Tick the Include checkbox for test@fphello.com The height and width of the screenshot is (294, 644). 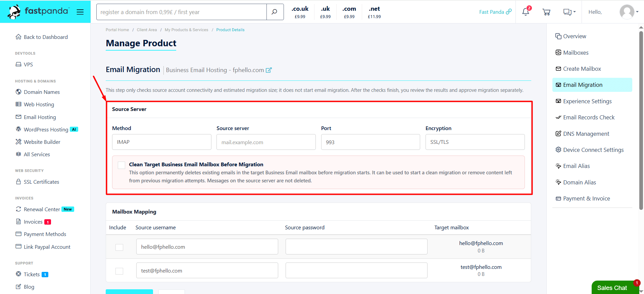coord(119,271)
